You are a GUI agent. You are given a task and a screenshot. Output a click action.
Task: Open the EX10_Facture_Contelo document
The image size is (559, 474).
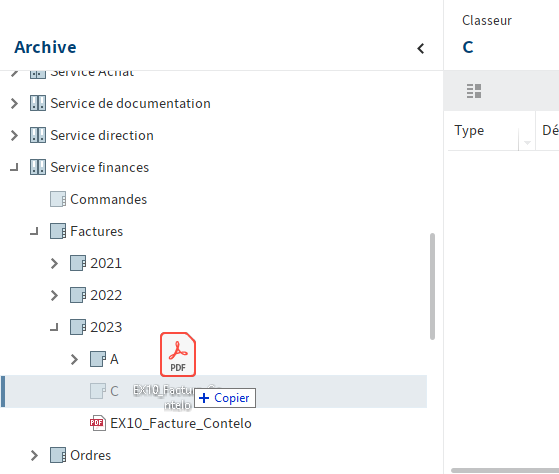[181, 423]
